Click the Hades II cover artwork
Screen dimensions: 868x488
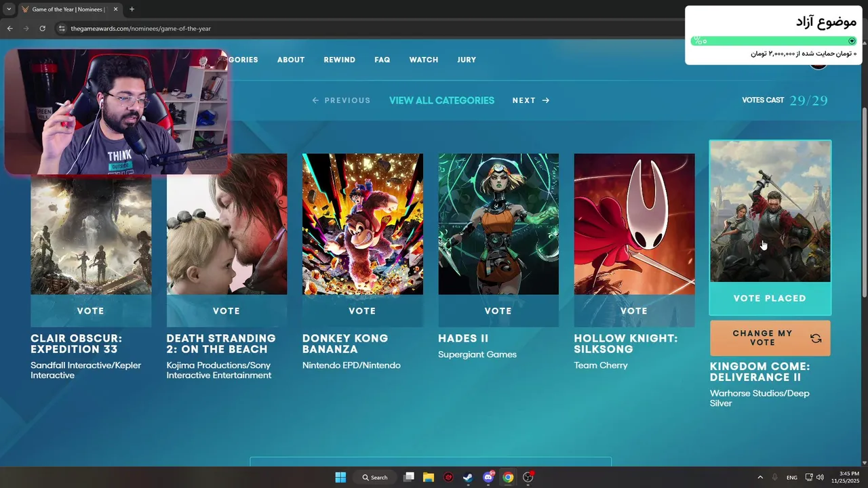pyautogui.click(x=498, y=224)
